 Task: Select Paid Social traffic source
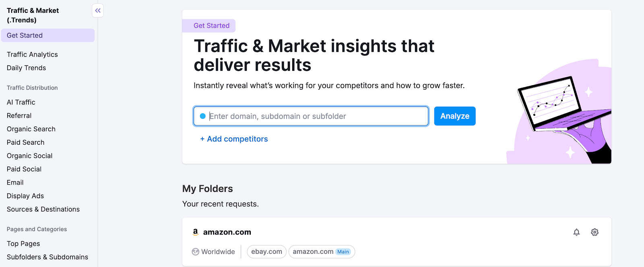pyautogui.click(x=24, y=169)
